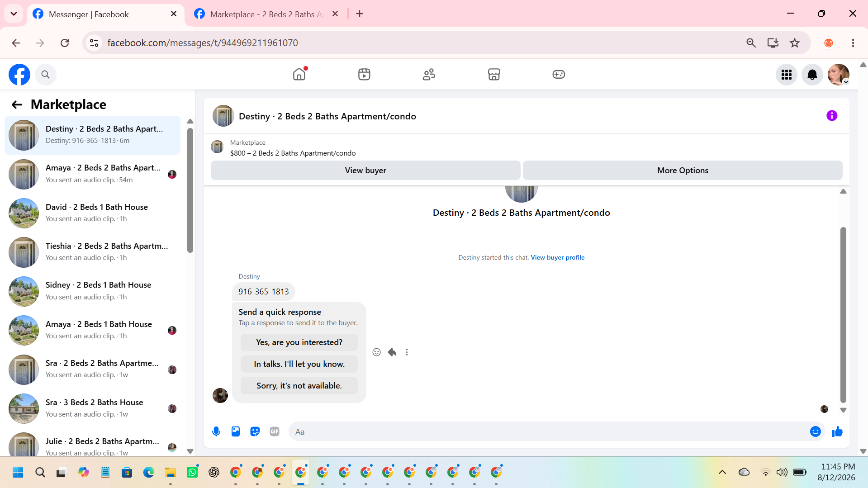Install app via the address bar icon
The width and height of the screenshot is (868, 488).
(773, 43)
